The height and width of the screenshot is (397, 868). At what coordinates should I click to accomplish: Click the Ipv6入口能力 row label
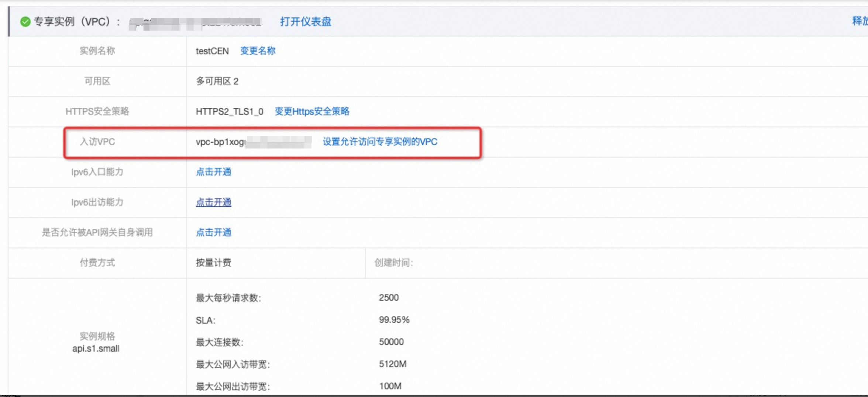(97, 172)
